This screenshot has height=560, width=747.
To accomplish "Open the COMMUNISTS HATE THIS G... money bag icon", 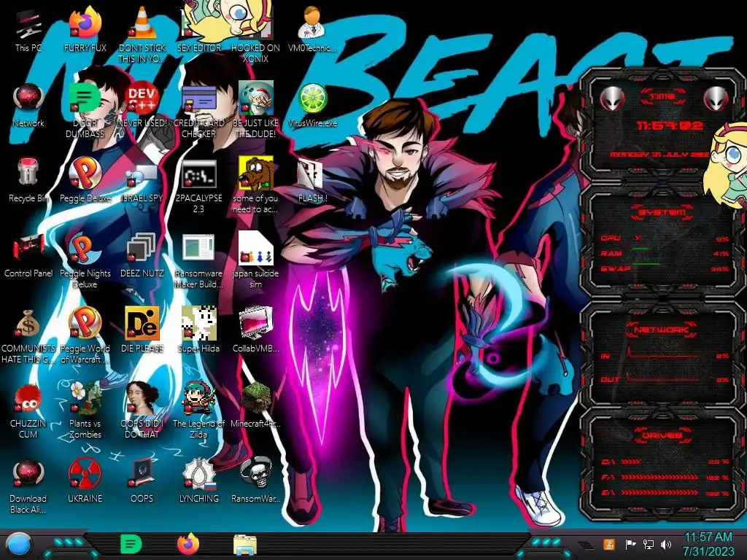I will [28, 336].
